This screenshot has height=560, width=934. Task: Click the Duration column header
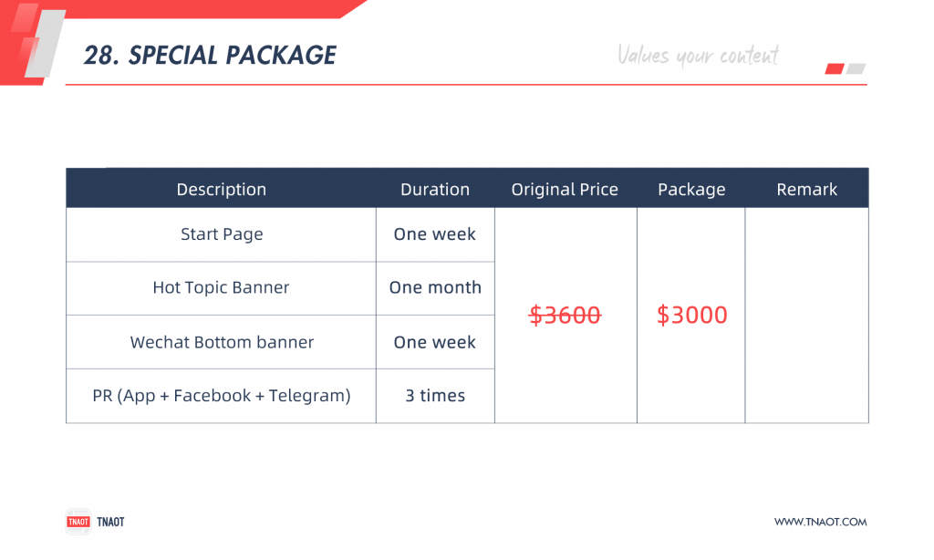pyautogui.click(x=435, y=189)
